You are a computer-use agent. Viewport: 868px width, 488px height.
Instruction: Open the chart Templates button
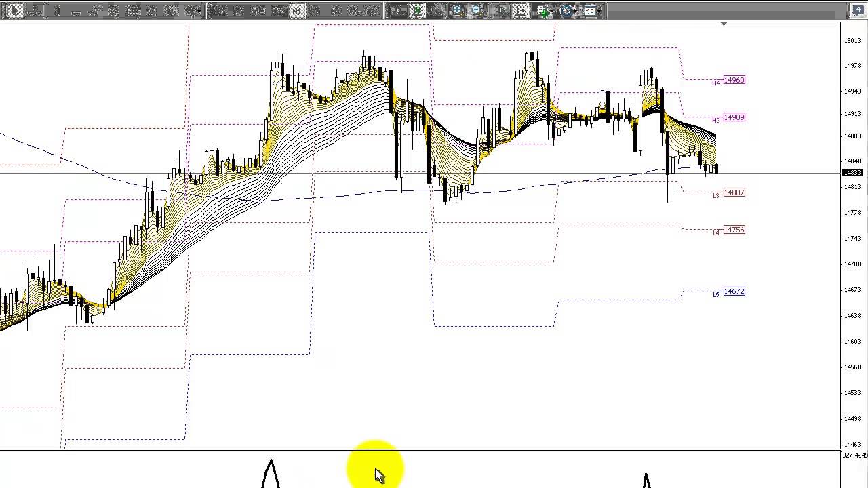[x=590, y=11]
